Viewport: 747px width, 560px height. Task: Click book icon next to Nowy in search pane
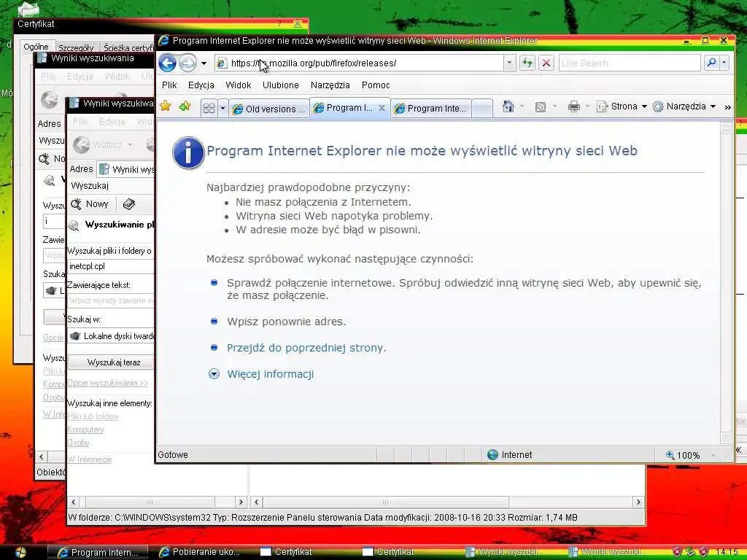pos(128,204)
